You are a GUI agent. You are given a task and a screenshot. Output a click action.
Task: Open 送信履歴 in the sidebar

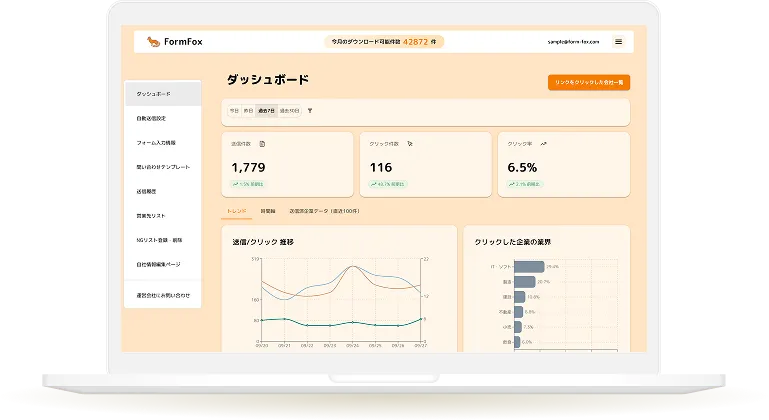pos(163,191)
